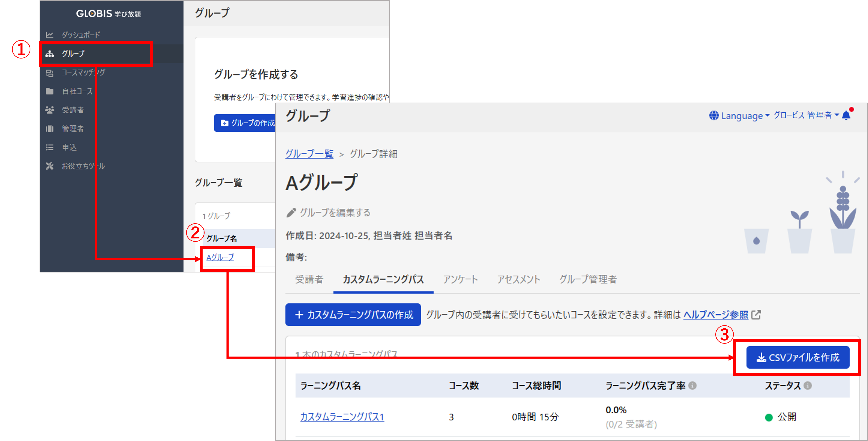Open the Aグループ link in group list
The height and width of the screenshot is (441, 868).
[x=220, y=257]
